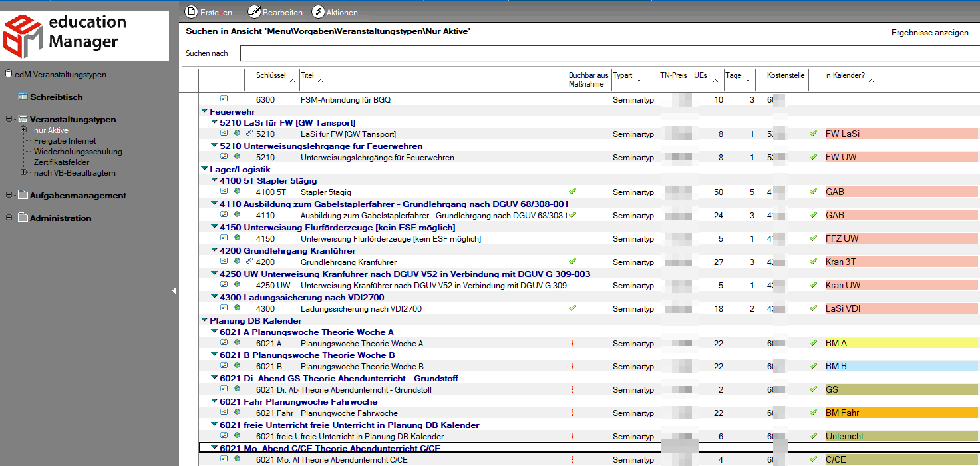Click red exclamation mark in Planungswoche Woche B row
The width and height of the screenshot is (980, 466).
(572, 367)
